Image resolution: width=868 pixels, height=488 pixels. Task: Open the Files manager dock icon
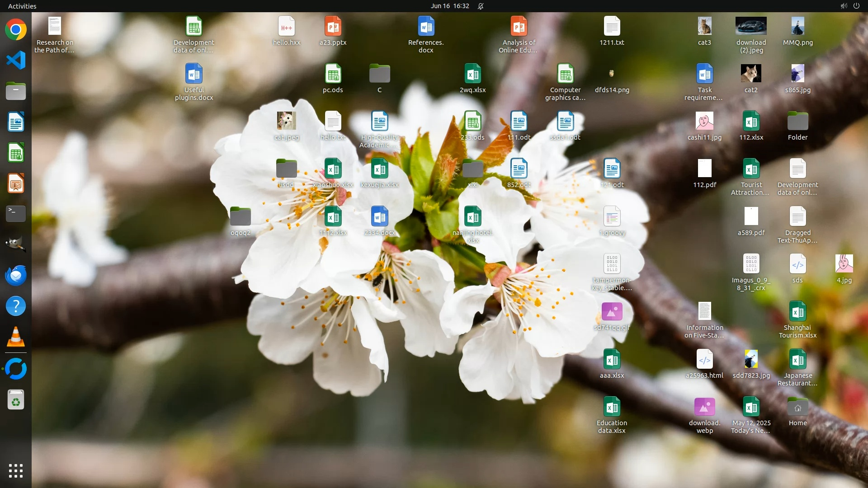(16, 91)
